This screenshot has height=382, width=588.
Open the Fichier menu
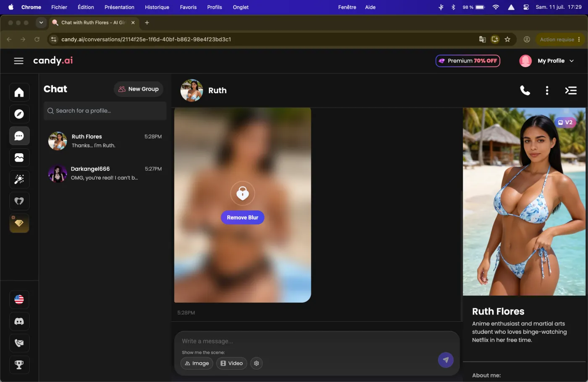coord(59,7)
